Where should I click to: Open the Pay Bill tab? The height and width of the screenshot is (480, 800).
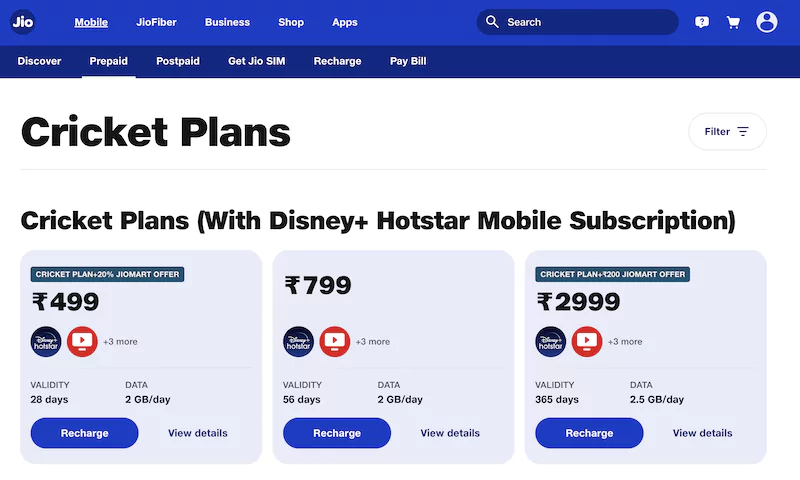(408, 61)
